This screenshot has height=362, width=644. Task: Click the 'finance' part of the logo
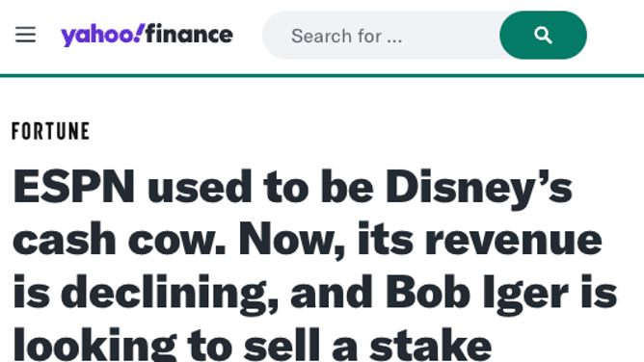189,34
